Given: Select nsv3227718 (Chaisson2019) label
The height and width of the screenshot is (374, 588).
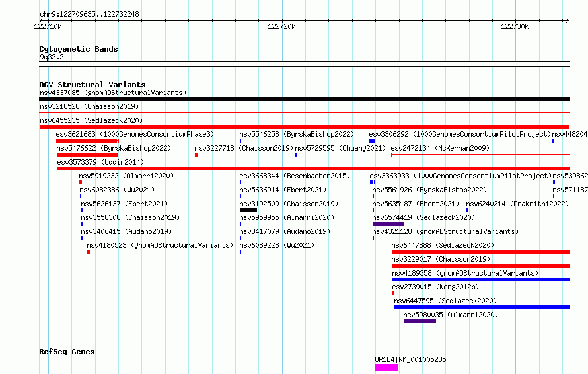Looking at the screenshot, I should (x=244, y=148).
